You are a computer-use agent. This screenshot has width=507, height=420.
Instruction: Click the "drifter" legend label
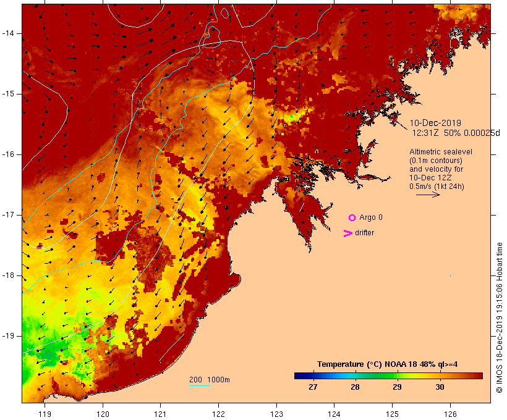point(364,233)
